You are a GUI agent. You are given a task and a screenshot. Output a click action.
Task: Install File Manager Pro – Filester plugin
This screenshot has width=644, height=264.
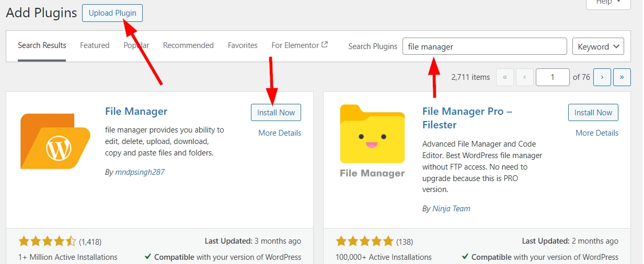[593, 113]
